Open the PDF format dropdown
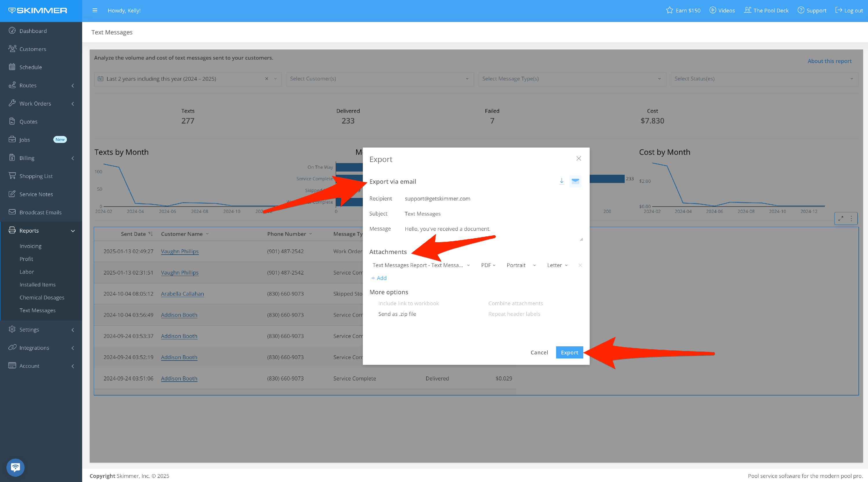 [x=488, y=265]
